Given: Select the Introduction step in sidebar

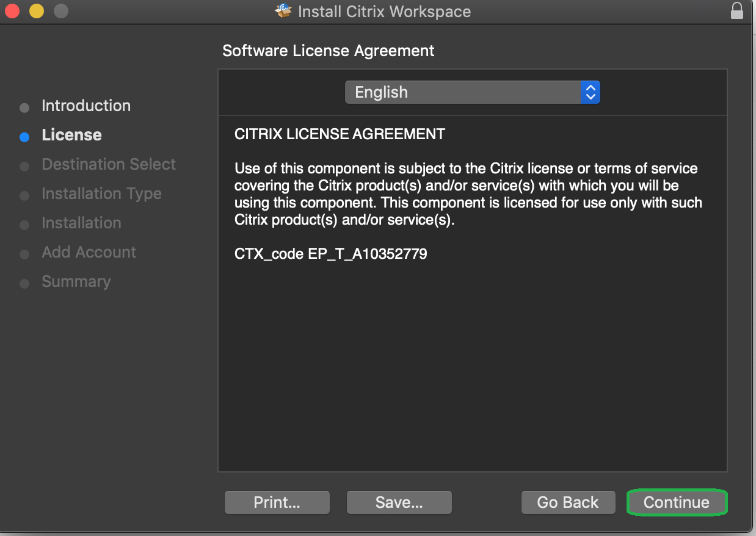Looking at the screenshot, I should click(x=86, y=106).
